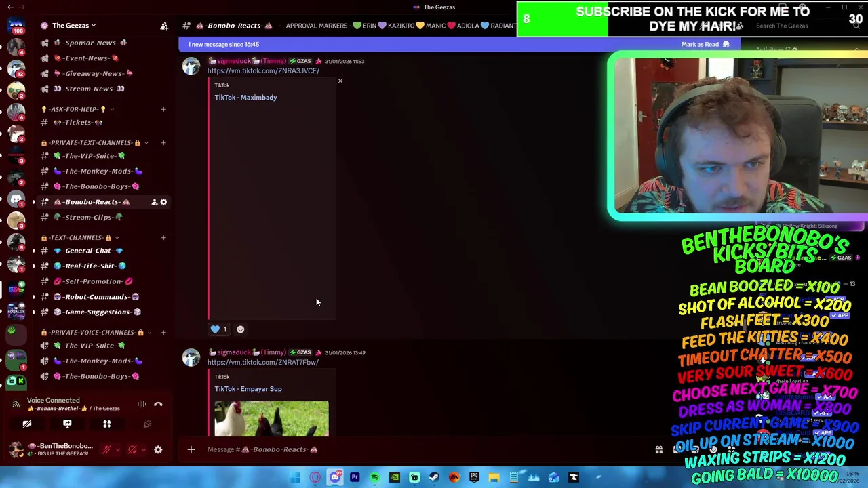This screenshot has height=488, width=868.
Task: Click Mark as Read button
Action: [705, 45]
